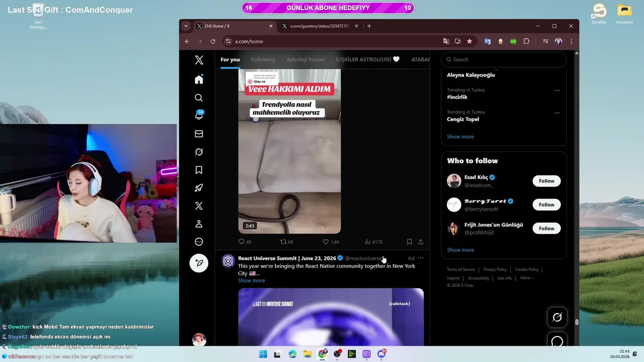Close the Home / X browser tab

271,26
